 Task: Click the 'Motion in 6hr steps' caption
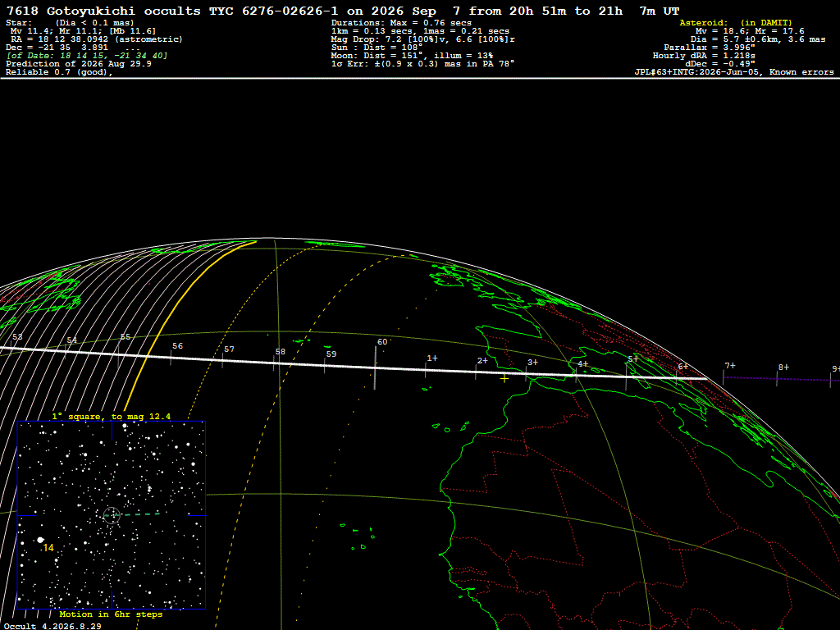point(111,614)
